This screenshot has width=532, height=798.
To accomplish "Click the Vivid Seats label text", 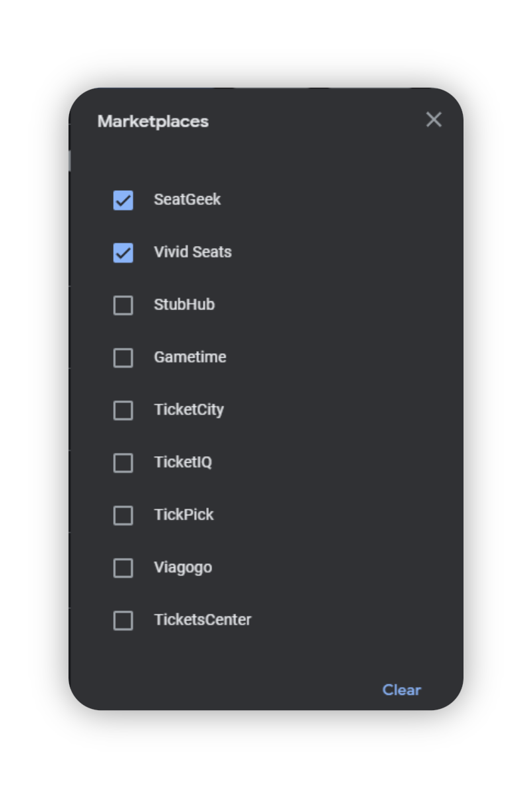I will click(x=193, y=253).
